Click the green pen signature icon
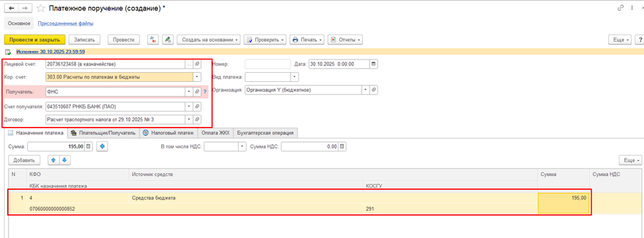Screen dimensions: 644x238 coord(167,40)
